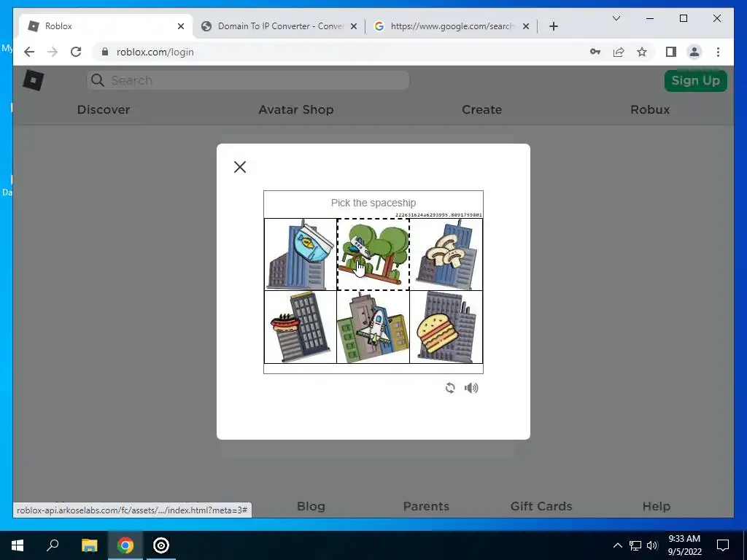Click the green Sign Up button
The width and height of the screenshot is (747, 560).
695,80
